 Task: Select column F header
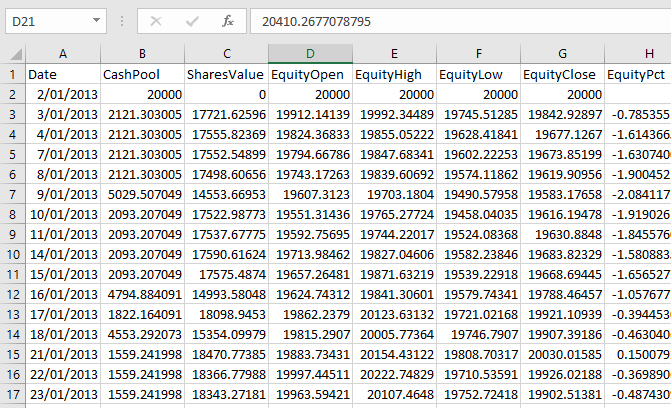(478, 54)
